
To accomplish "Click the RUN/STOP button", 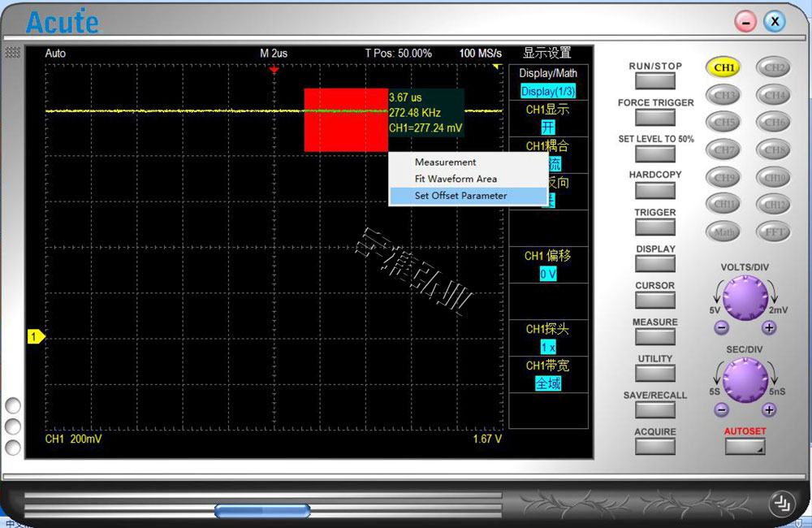I will point(655,81).
